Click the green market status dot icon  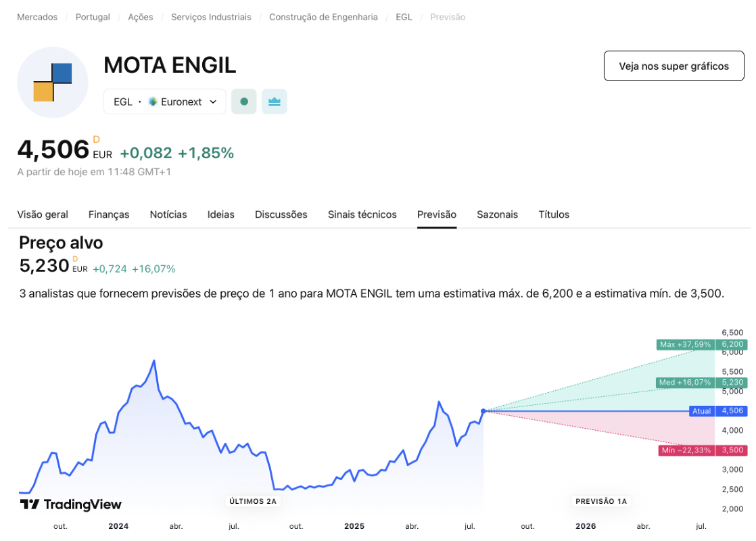[x=244, y=101]
